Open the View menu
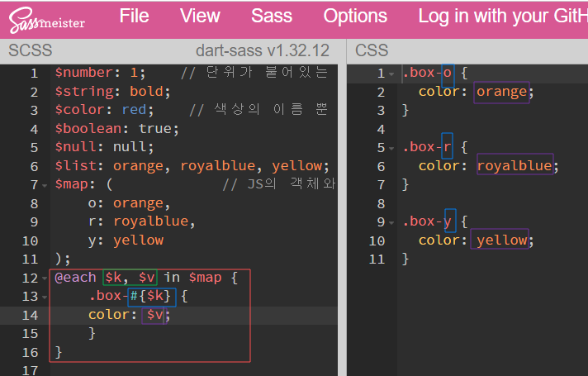 200,17
